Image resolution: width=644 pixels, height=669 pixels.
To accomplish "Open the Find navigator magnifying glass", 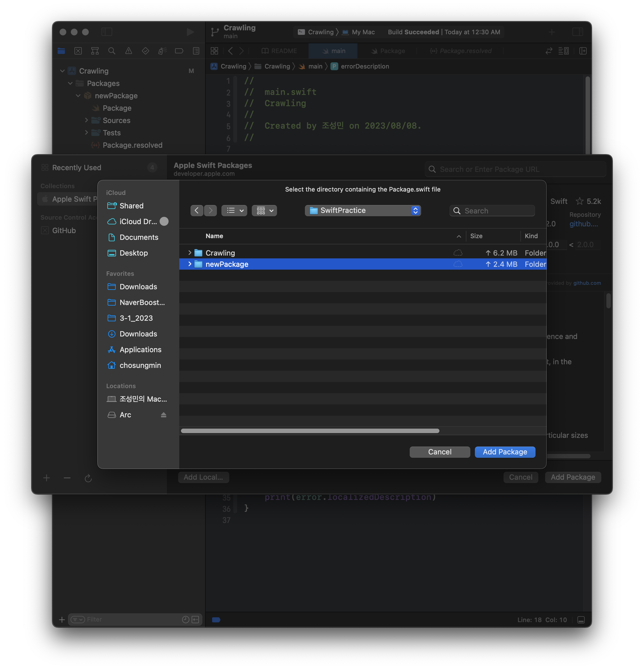I will point(112,51).
